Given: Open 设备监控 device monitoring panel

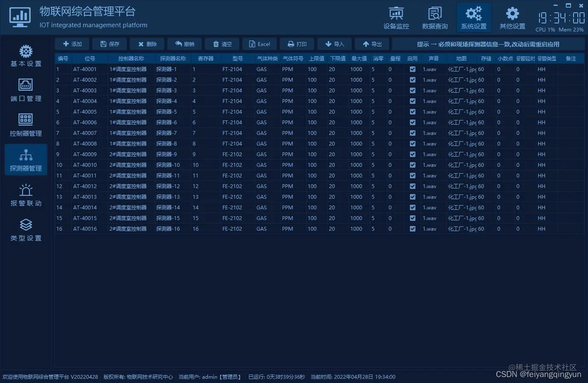Looking at the screenshot, I should pos(396,17).
